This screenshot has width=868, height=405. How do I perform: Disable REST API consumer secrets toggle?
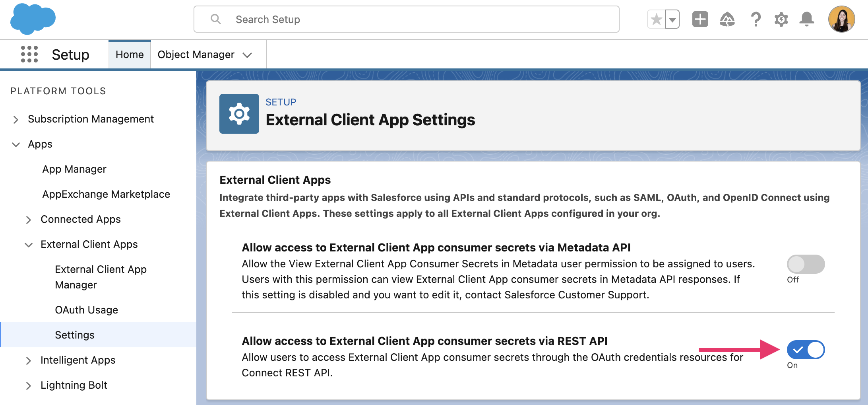806,350
